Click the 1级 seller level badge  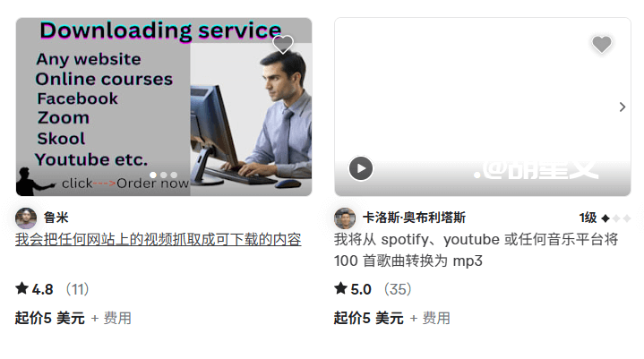(605, 218)
